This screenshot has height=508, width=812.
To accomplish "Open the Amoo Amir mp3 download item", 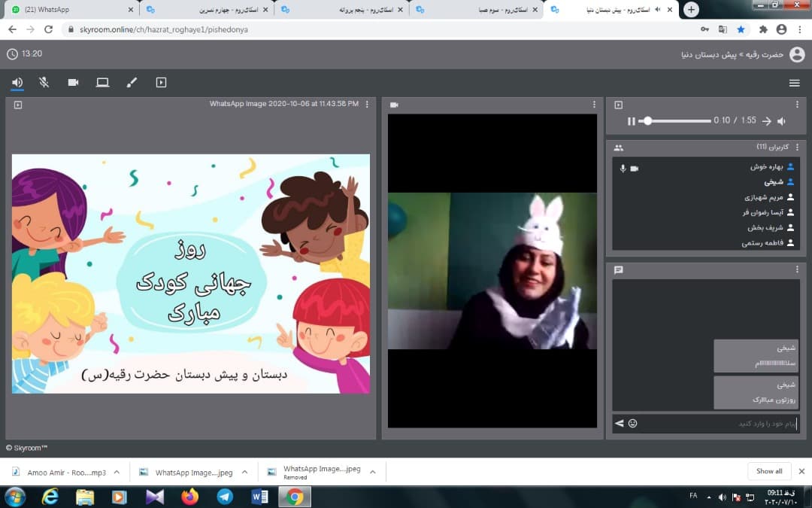I will (x=56, y=473).
